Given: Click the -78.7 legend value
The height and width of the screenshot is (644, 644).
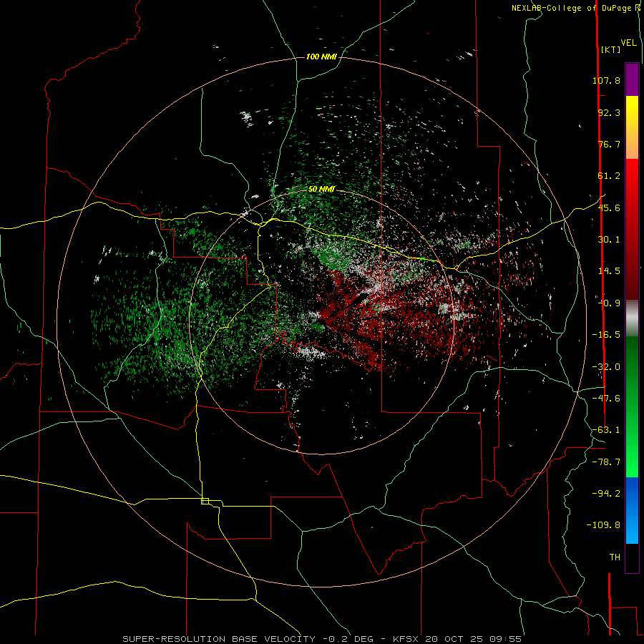Looking at the screenshot, I should (x=606, y=462).
